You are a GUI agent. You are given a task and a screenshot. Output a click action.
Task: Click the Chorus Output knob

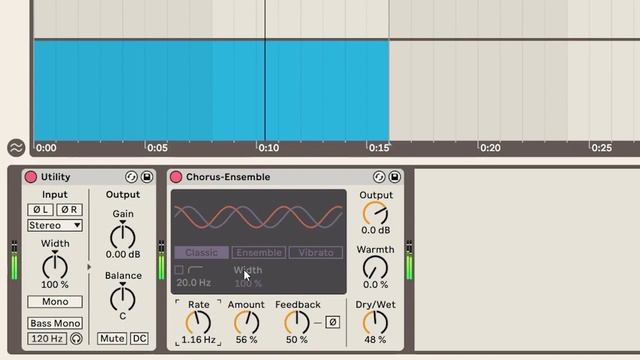[375, 213]
